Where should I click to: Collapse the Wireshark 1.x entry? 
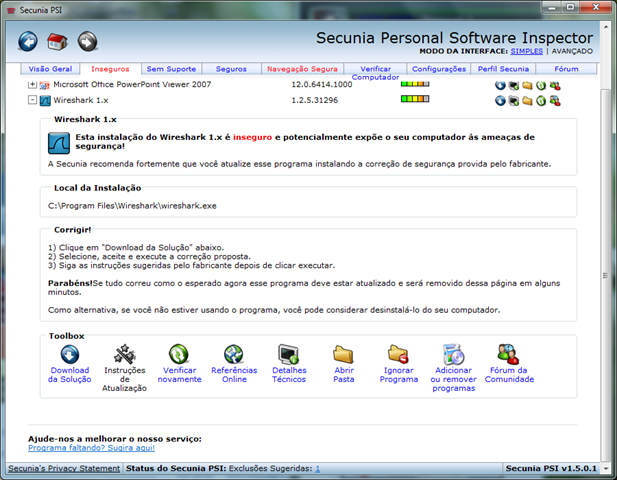pos(32,100)
